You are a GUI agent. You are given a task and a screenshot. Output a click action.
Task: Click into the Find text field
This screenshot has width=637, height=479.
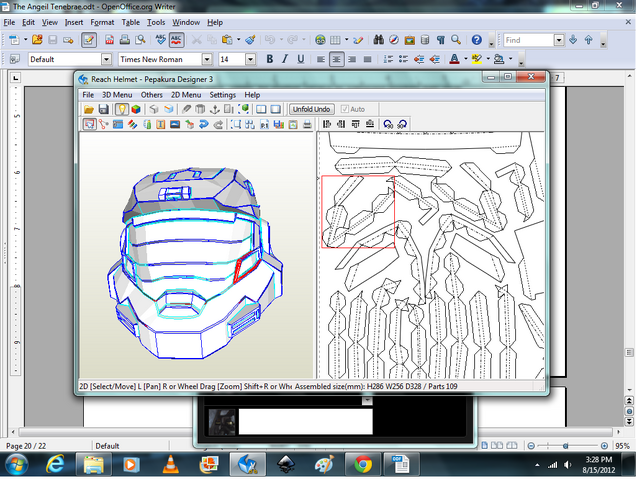pos(529,40)
